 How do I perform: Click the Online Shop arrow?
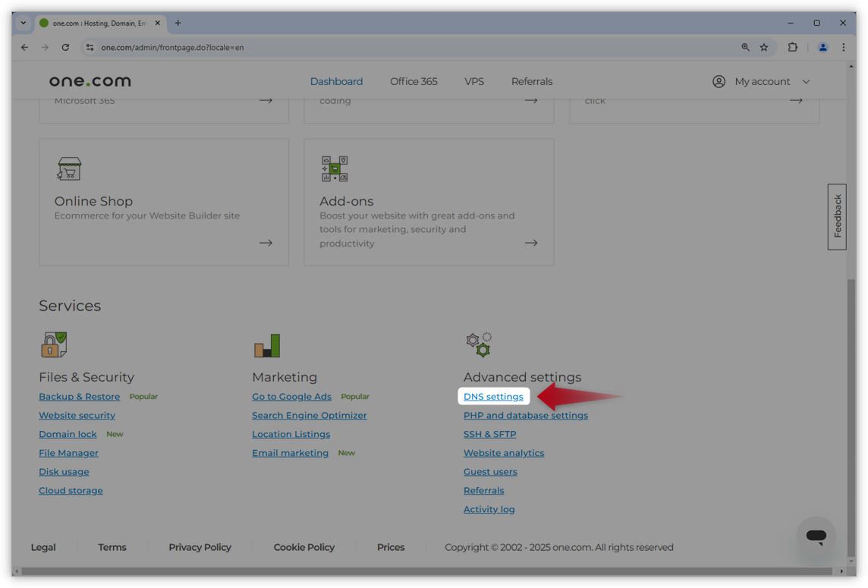[x=266, y=242]
